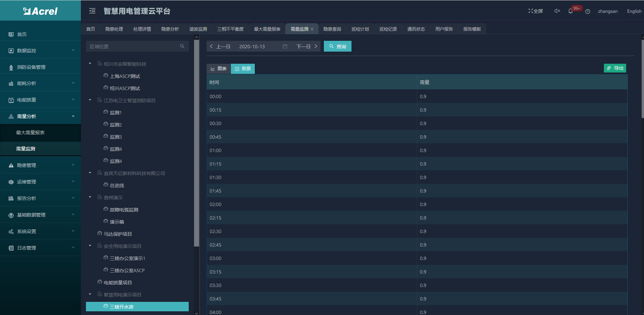Collapse 贵州演示 tree node
Viewport: 644px width, 315px height.
click(90, 197)
